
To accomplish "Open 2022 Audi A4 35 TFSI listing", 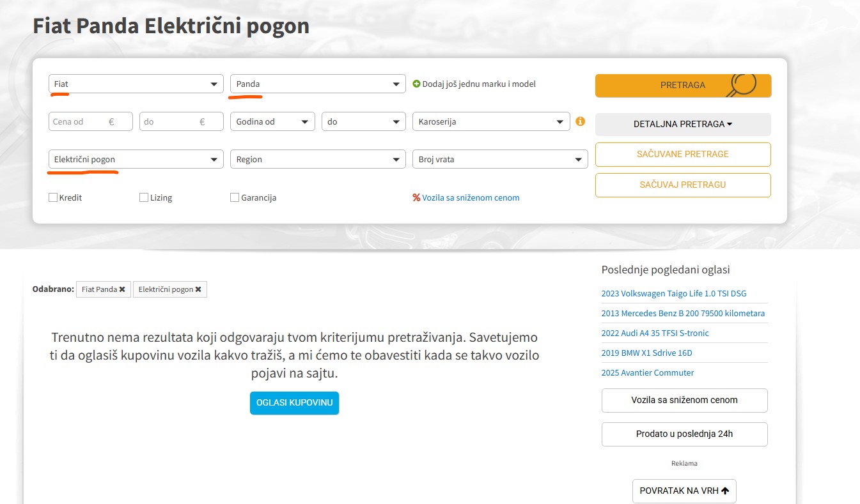I will [x=655, y=333].
